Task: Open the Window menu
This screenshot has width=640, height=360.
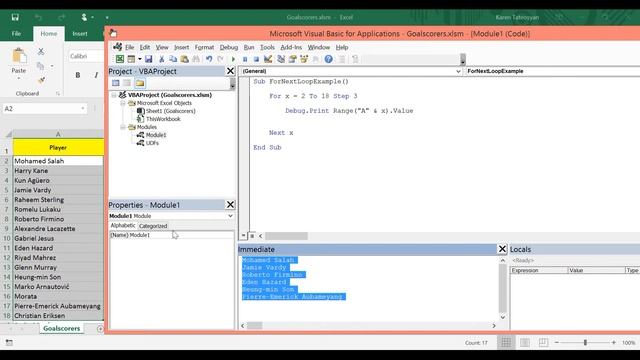Action: point(319,47)
